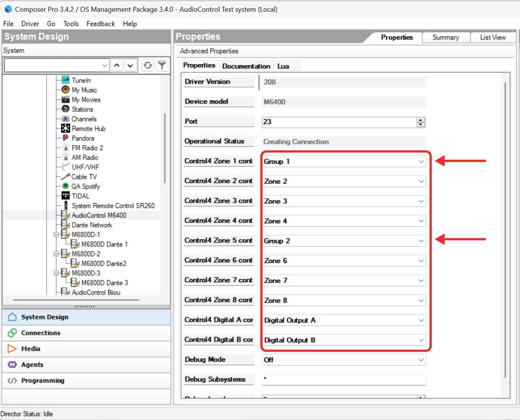Increase the Port value with up arrow

pyautogui.click(x=421, y=120)
